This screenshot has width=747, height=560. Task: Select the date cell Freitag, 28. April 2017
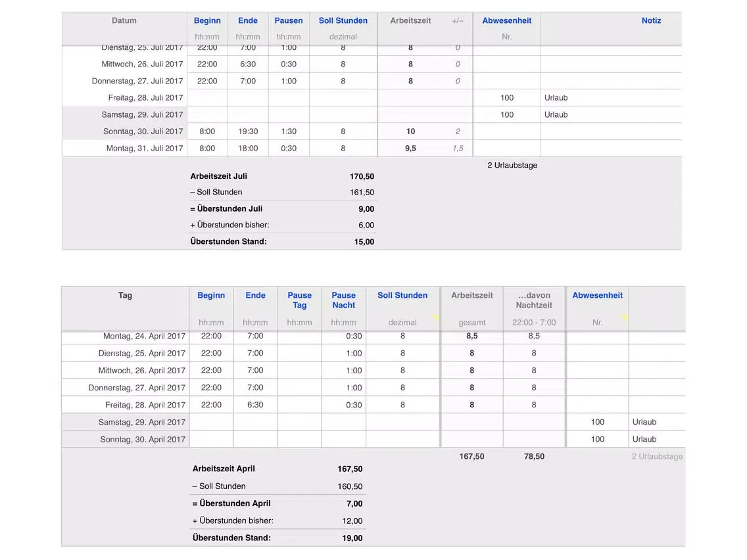click(145, 405)
